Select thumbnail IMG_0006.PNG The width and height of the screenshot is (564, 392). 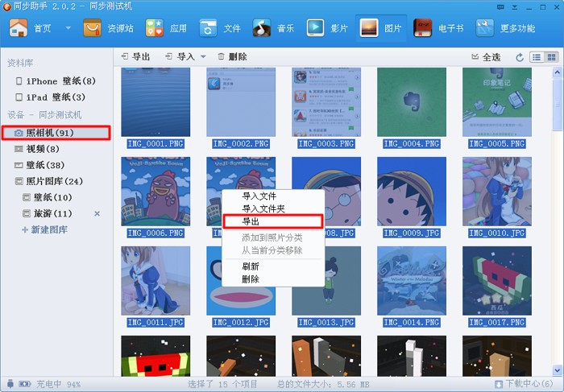coord(156,191)
